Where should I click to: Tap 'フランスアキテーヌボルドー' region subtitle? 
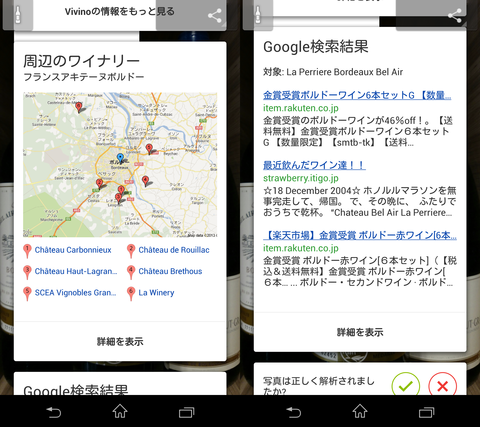click(84, 77)
